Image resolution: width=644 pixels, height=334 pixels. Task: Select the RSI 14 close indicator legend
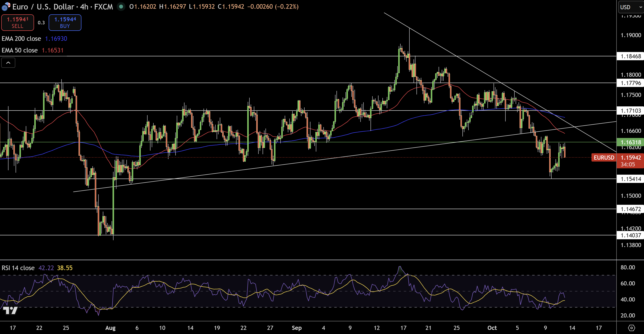click(18, 268)
